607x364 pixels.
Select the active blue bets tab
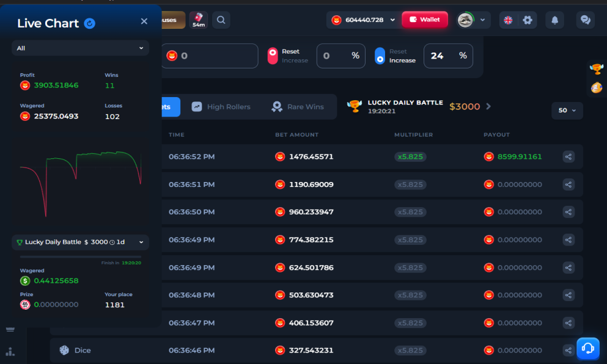tap(171, 107)
